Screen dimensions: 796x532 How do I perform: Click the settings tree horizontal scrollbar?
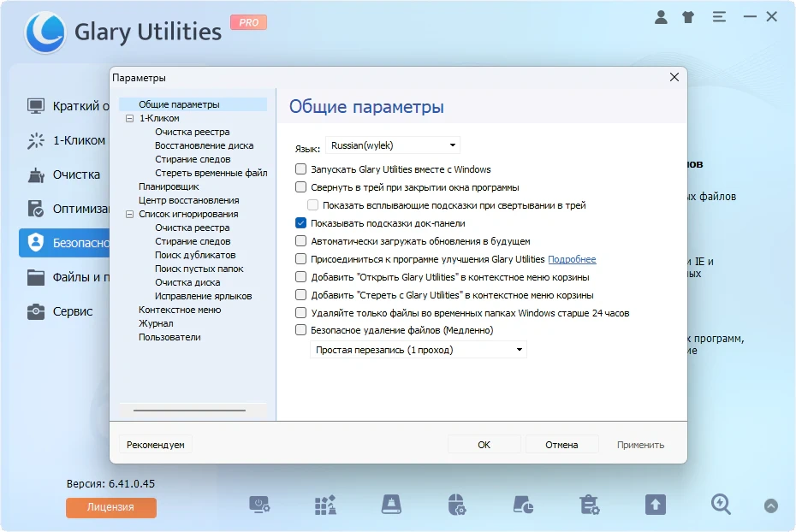(189, 411)
